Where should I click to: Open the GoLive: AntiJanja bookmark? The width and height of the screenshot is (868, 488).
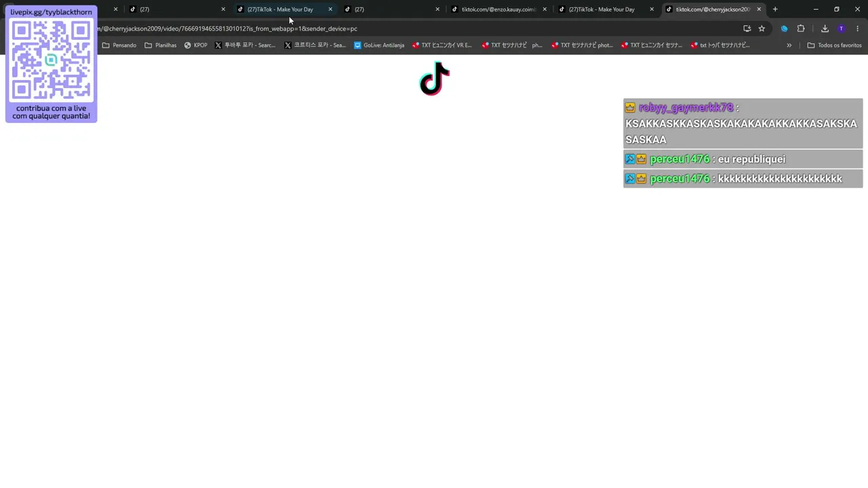(x=379, y=45)
